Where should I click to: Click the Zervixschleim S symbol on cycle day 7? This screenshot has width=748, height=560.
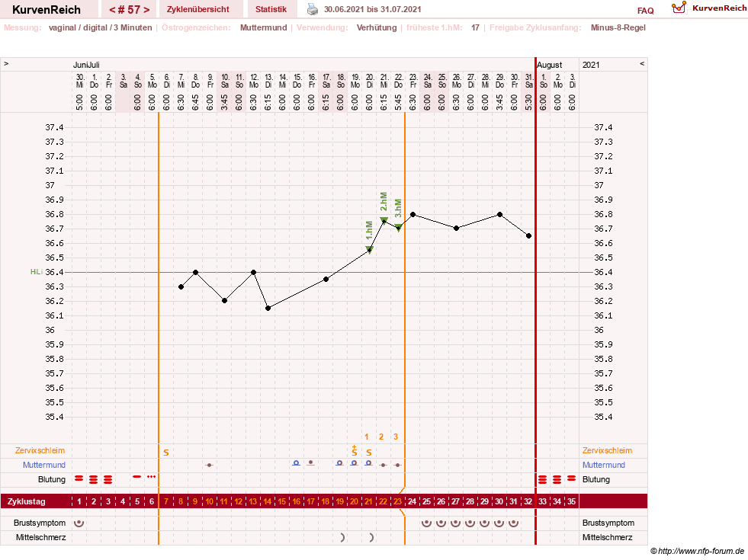pyautogui.click(x=166, y=453)
